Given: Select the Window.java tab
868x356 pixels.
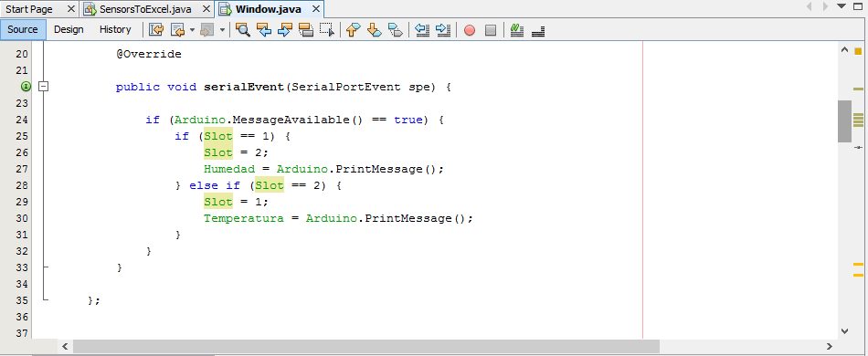Looking at the screenshot, I should (x=269, y=9).
